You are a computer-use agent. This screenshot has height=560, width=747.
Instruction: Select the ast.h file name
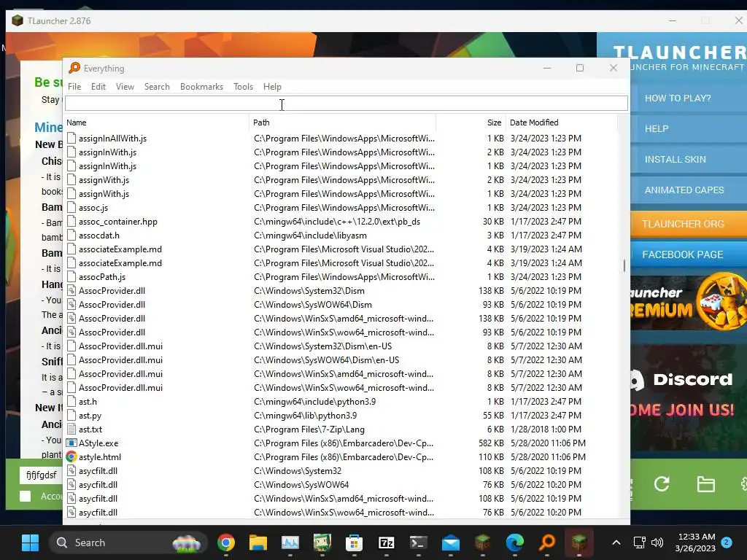(88, 402)
